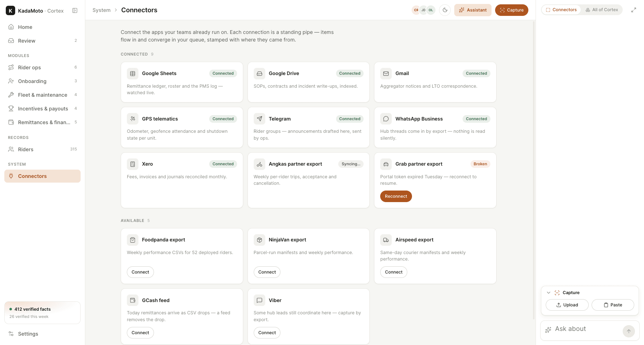The image size is (644, 345).
Task: Send message arrow in Ask about box
Action: pyautogui.click(x=629, y=331)
